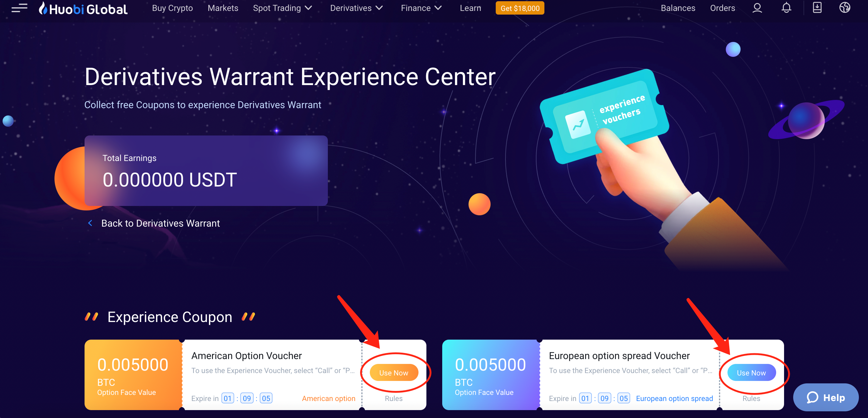
Task: Click the Get $18,000 button
Action: tap(519, 8)
